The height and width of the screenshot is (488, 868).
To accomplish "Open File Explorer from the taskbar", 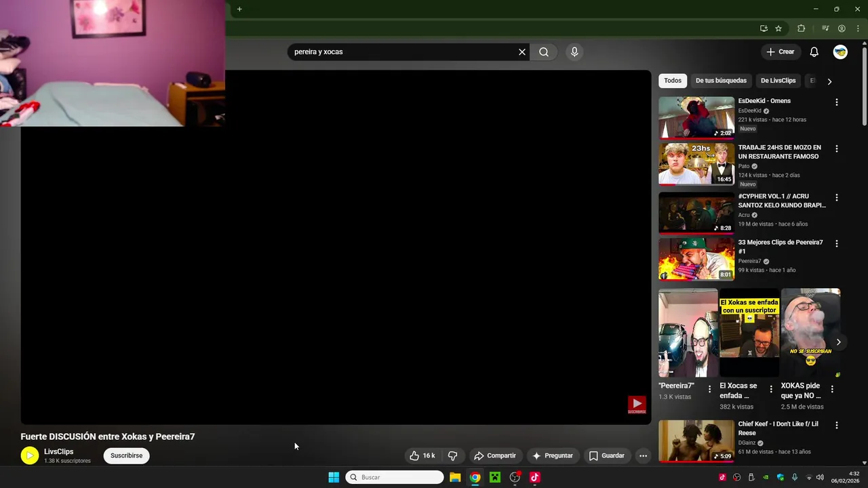I will tap(455, 477).
